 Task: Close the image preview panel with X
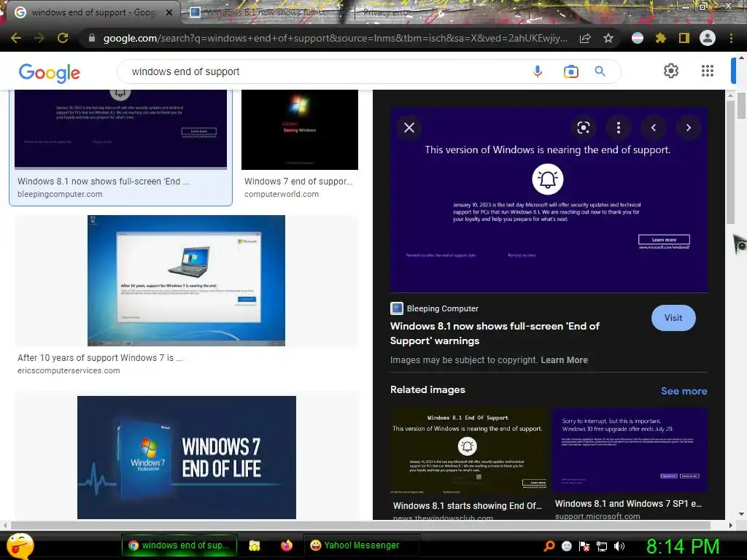click(409, 128)
